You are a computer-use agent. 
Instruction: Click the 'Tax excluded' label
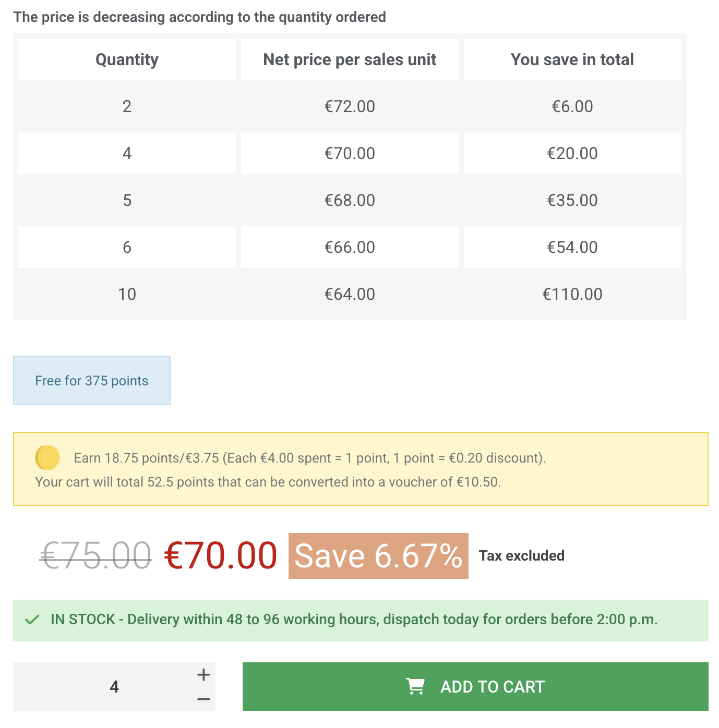(x=522, y=556)
